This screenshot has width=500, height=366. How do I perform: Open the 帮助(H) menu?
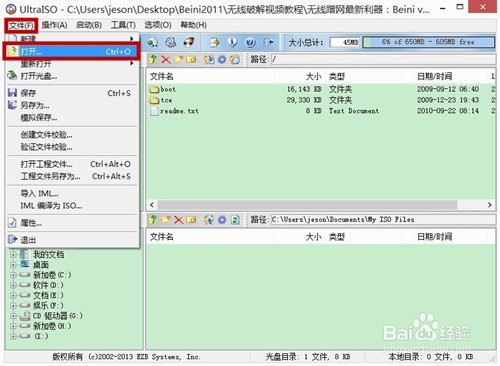[x=194, y=25]
